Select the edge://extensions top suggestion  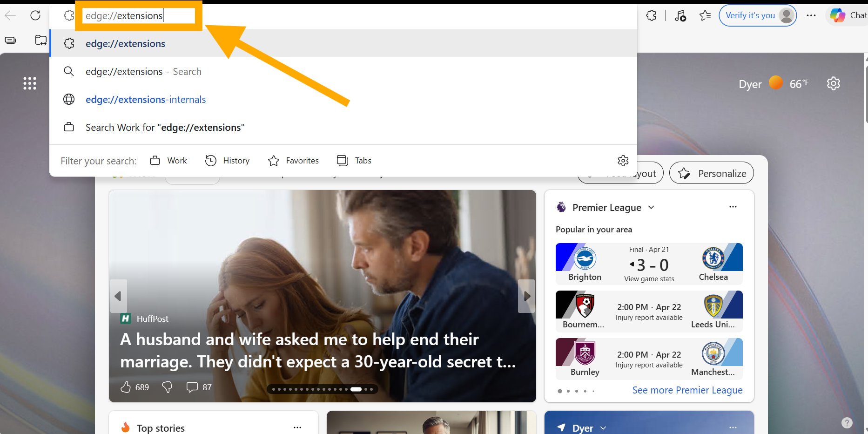click(x=343, y=43)
